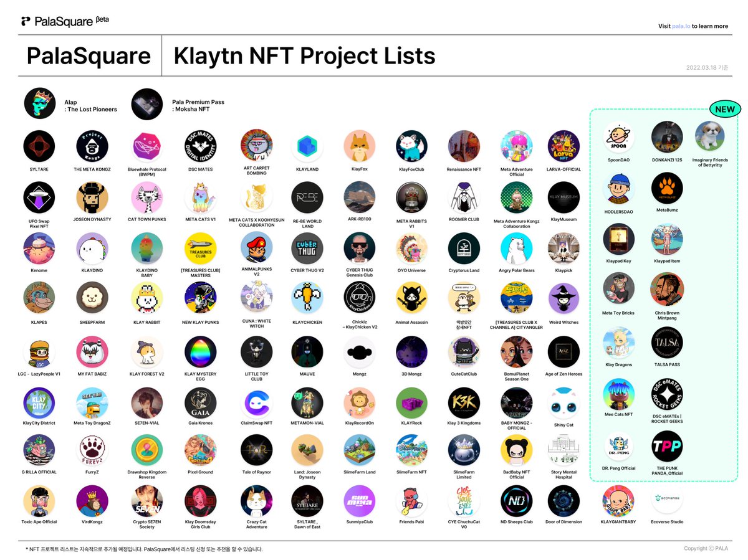The image size is (748, 560).
Task: Click the SYLTARE project icon
Action: (39, 146)
